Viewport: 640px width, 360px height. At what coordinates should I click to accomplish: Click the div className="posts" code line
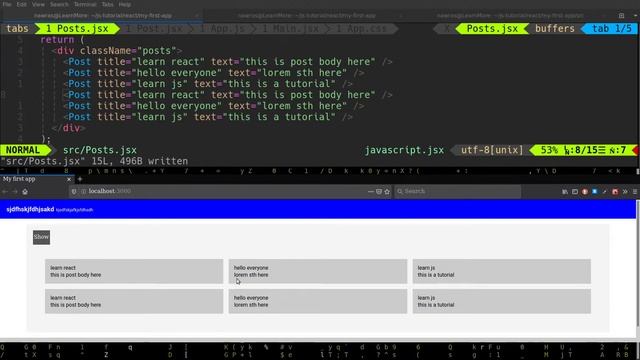[117, 51]
